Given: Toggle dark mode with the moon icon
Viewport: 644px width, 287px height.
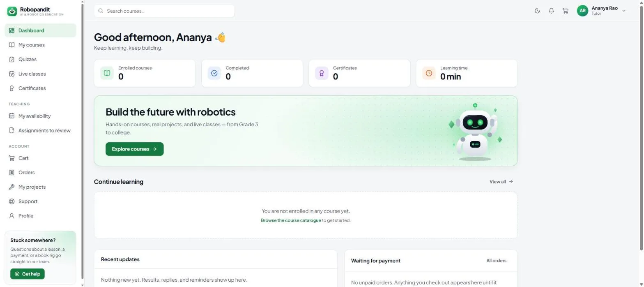Looking at the screenshot, I should pos(537,11).
